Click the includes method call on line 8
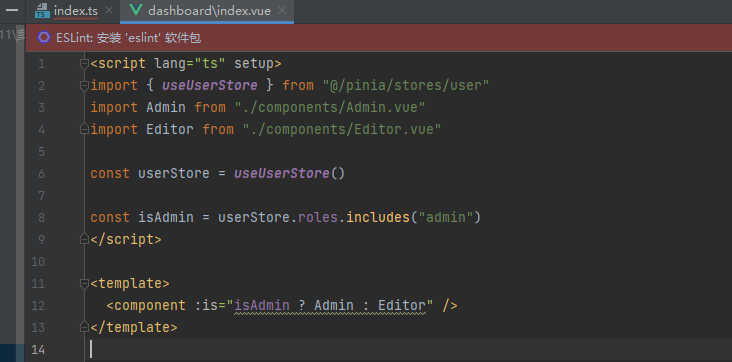This screenshot has width=732, height=362. coord(377,217)
